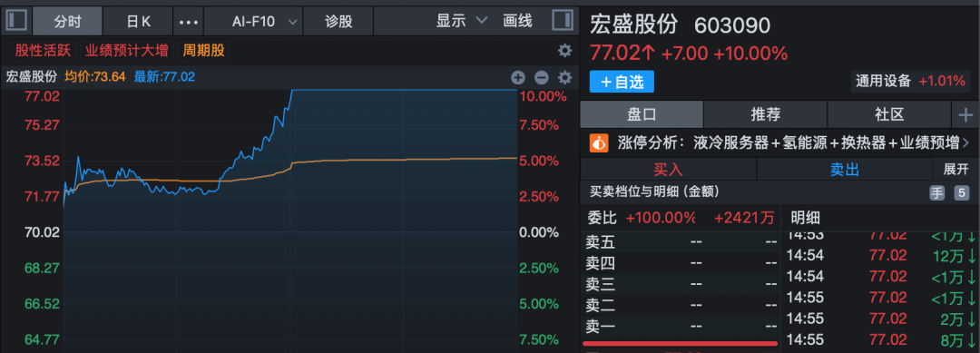Click the 画线 drawing tool button
The height and width of the screenshot is (353, 980).
tap(517, 21)
